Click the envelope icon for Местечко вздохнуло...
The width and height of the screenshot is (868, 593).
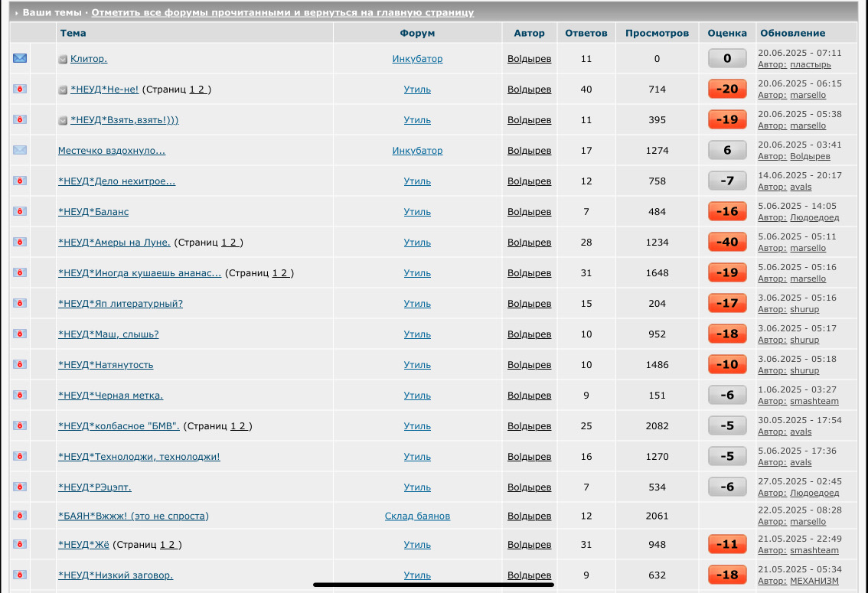20,150
